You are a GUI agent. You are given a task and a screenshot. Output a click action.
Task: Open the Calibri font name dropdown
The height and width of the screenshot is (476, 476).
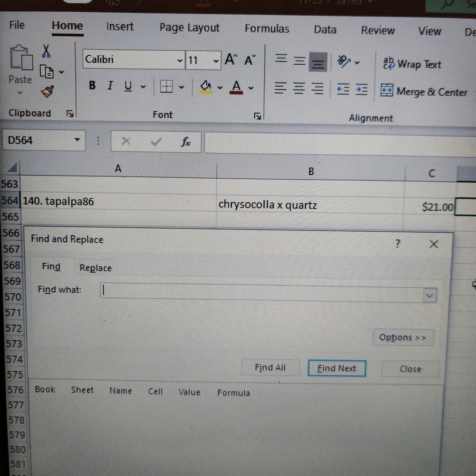click(x=180, y=61)
